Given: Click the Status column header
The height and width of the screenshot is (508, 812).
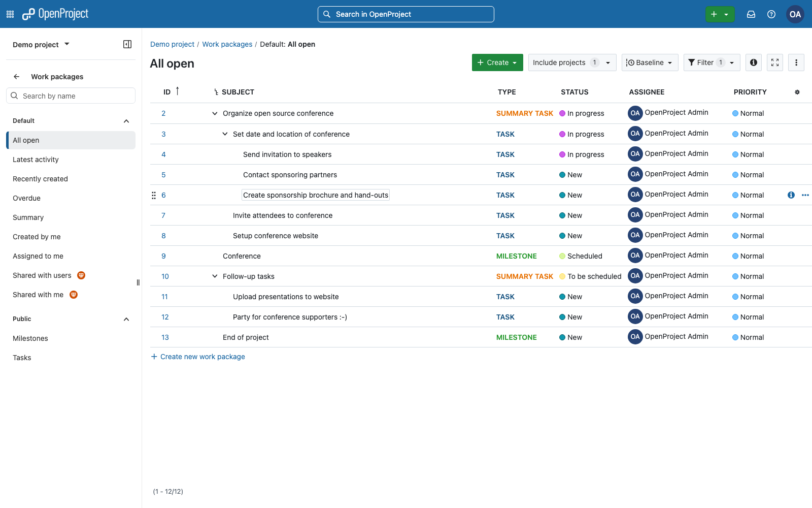Looking at the screenshot, I should click(574, 92).
